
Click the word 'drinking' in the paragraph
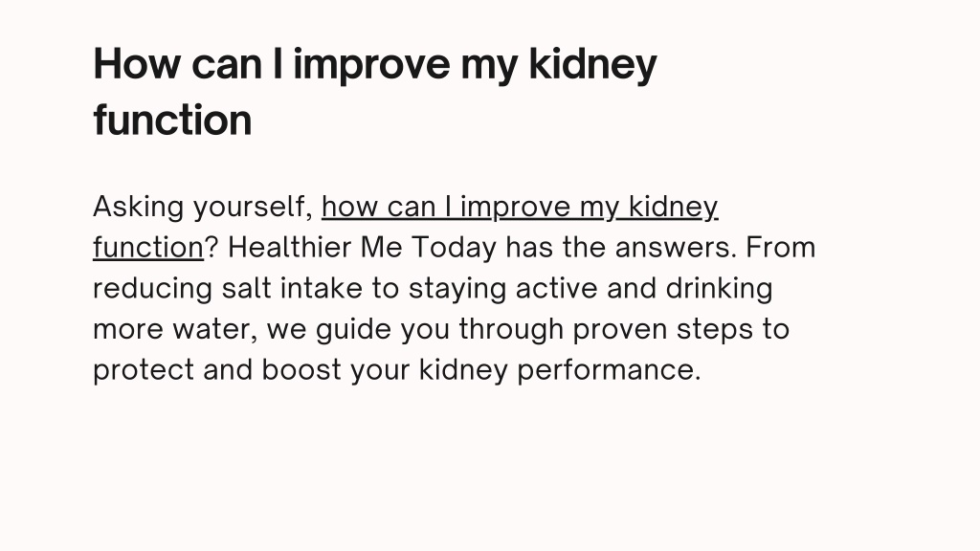(x=719, y=289)
